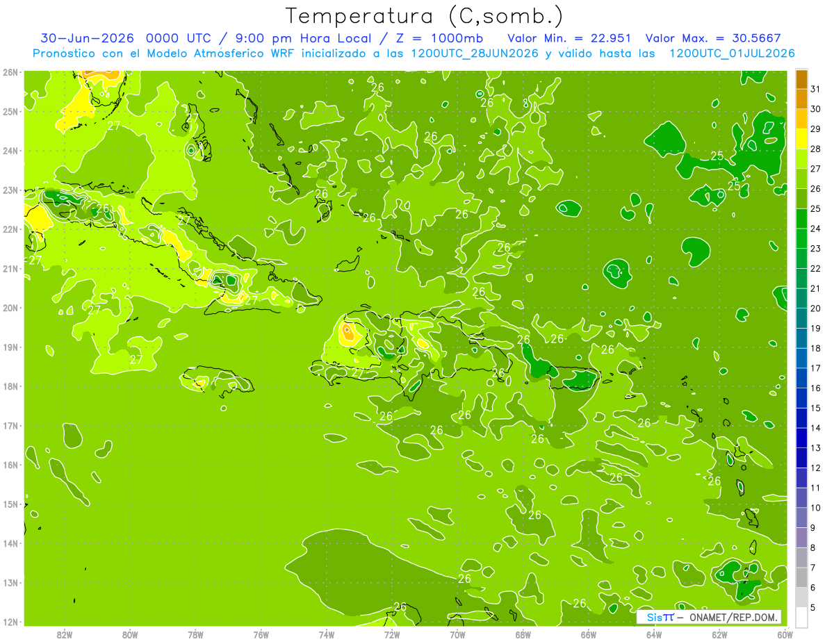
Task: Click the orange legend band between 30 and 31
Action: click(801, 99)
